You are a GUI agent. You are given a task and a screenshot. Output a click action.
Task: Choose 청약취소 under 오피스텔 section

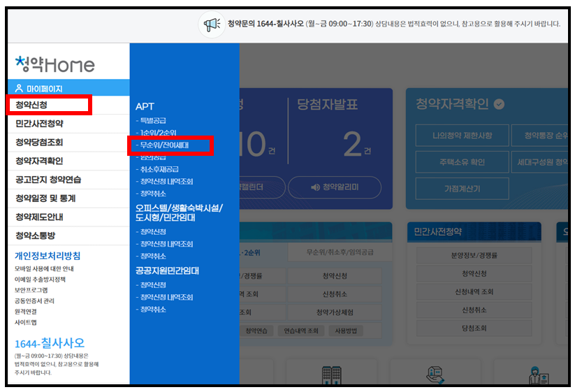[151, 256]
